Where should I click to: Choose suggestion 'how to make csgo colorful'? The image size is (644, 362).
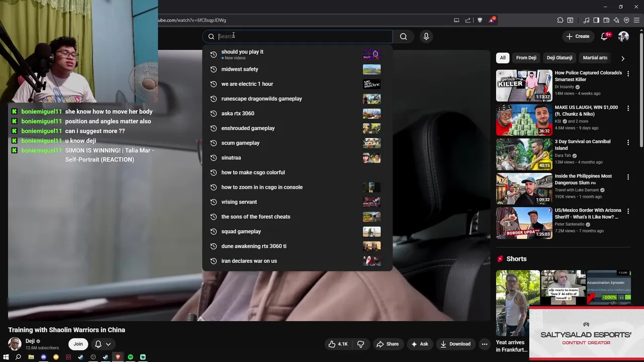pyautogui.click(x=297, y=172)
